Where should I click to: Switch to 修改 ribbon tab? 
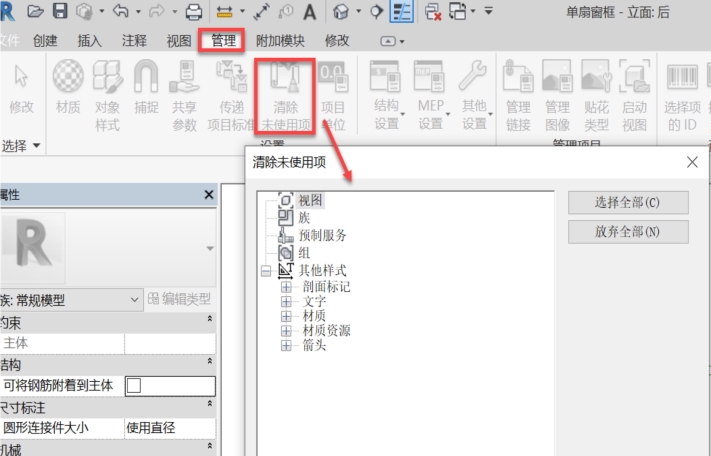pos(337,41)
